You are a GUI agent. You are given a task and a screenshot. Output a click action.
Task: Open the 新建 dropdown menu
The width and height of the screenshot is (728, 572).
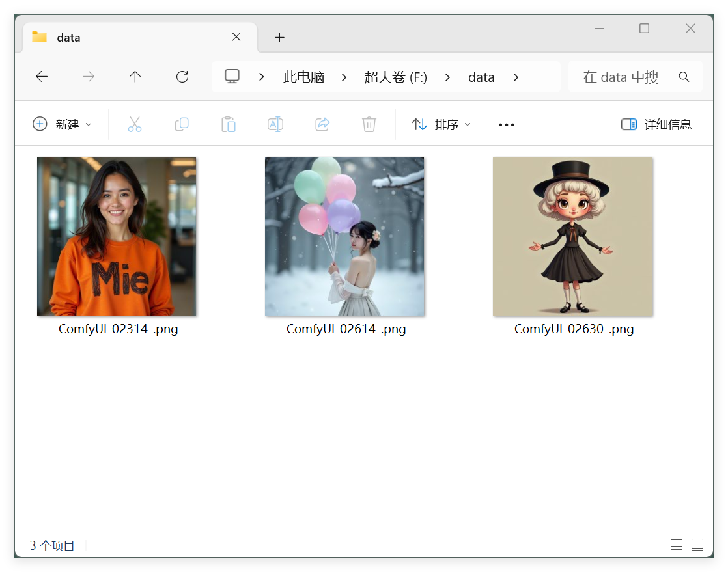coord(63,124)
